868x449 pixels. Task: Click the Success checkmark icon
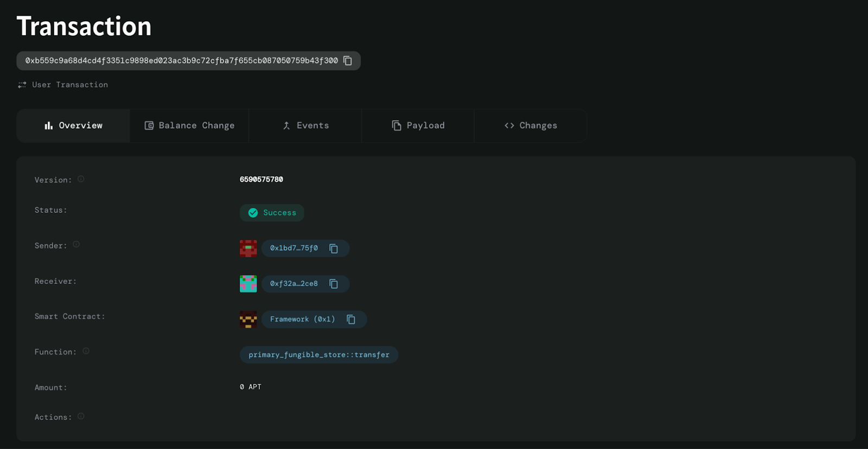253,213
